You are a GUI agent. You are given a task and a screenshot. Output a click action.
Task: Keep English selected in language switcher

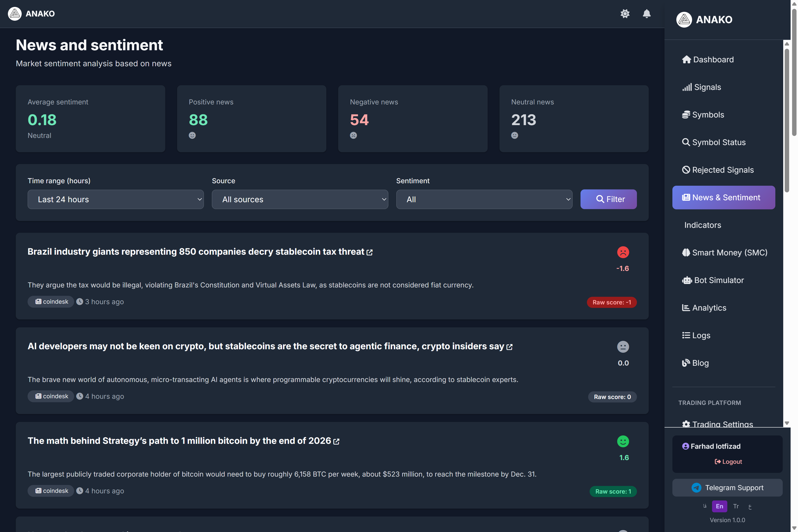pos(719,506)
